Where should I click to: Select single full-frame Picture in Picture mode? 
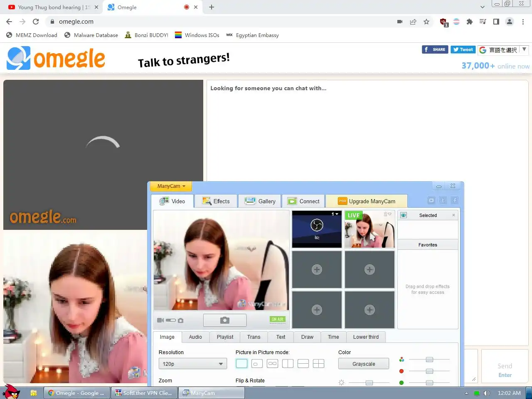(241, 364)
